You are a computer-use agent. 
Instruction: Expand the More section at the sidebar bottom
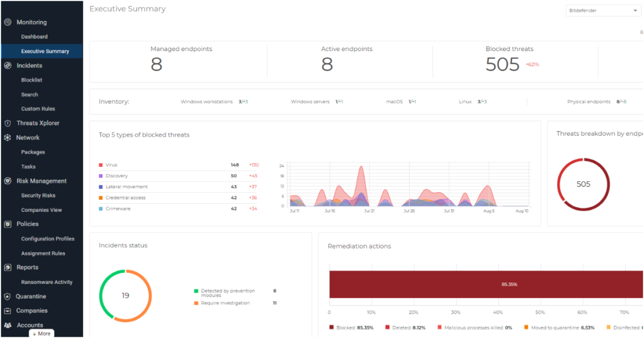click(x=41, y=333)
